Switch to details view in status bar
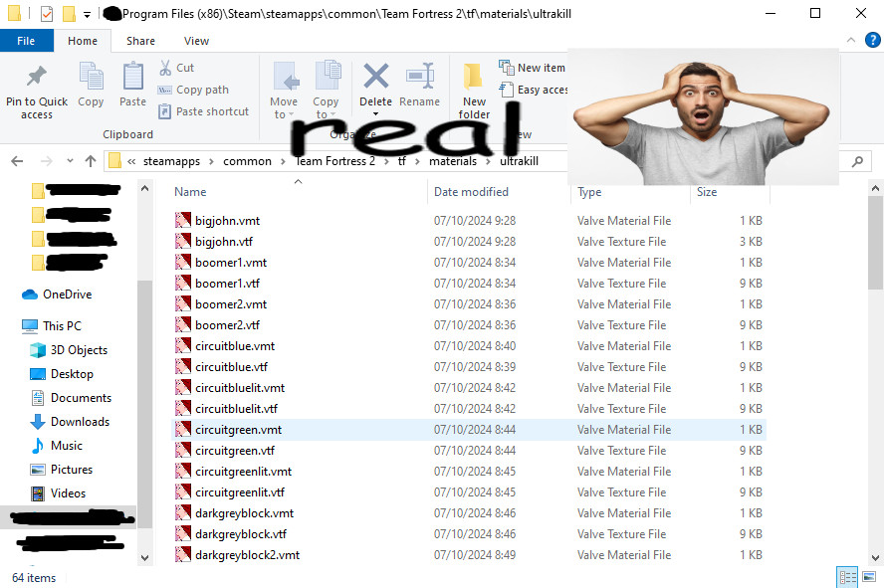This screenshot has height=588, width=884. pos(847,576)
